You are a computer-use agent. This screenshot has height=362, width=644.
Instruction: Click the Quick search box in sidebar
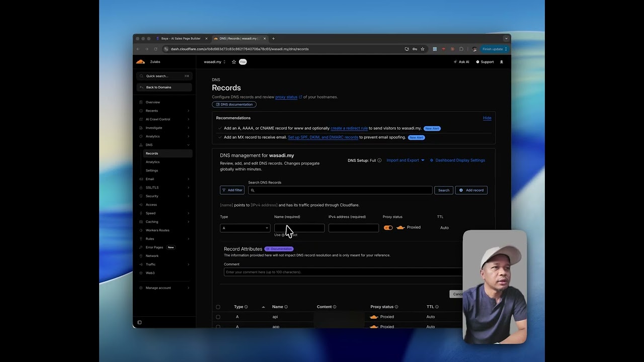pos(164,76)
